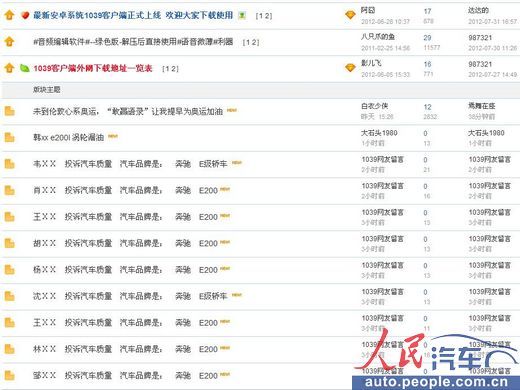Open author profile 八只爪的鱼
The image size is (520, 390).
378,36
